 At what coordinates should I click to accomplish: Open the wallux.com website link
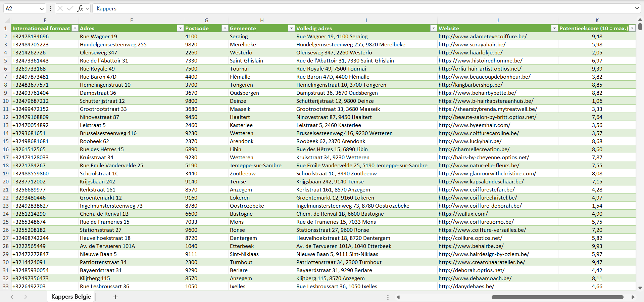tap(463, 214)
